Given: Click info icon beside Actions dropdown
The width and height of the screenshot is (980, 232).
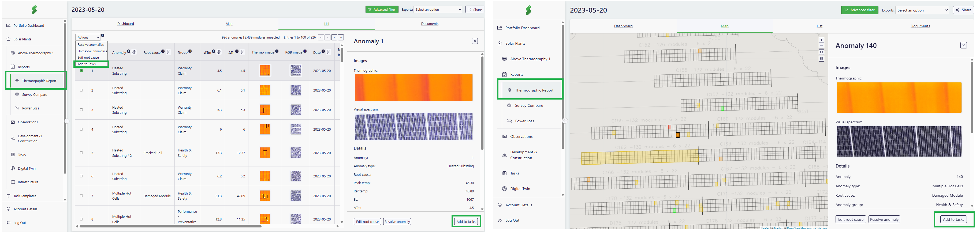Looking at the screenshot, I should [x=103, y=35].
